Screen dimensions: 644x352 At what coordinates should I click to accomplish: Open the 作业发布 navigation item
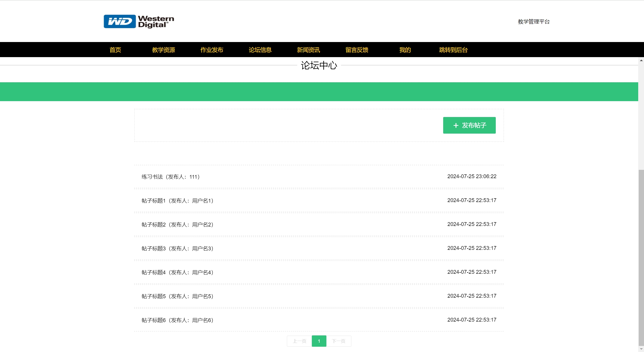click(212, 50)
